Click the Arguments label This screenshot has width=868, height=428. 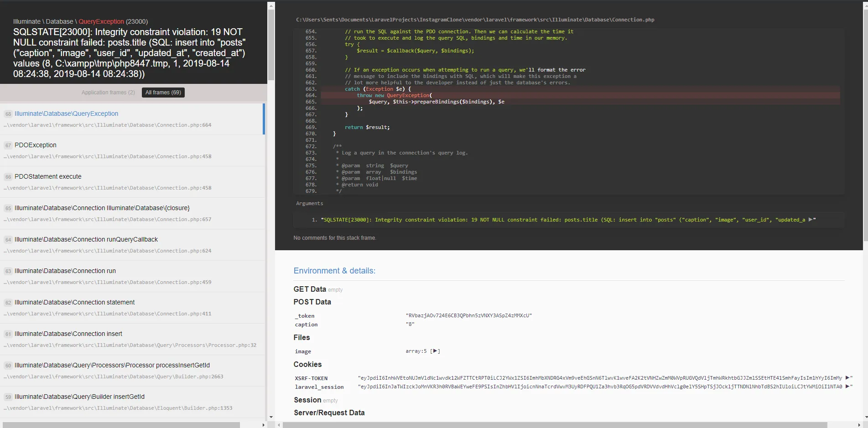309,203
